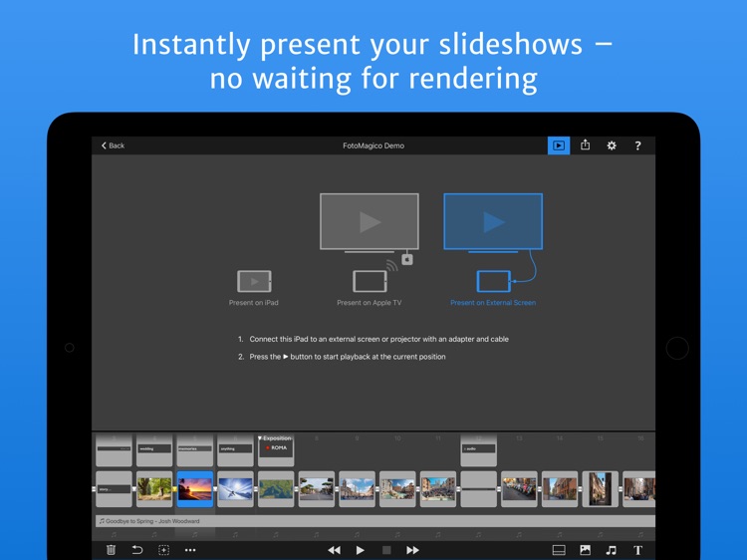747x560 pixels.
Task: Start playback with the bottom play button
Action: click(361, 550)
